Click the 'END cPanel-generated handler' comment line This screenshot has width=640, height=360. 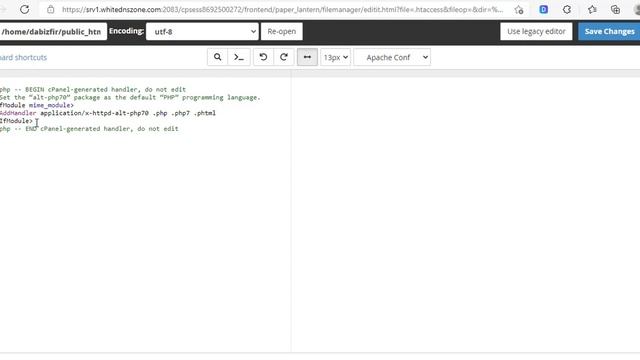[89, 129]
